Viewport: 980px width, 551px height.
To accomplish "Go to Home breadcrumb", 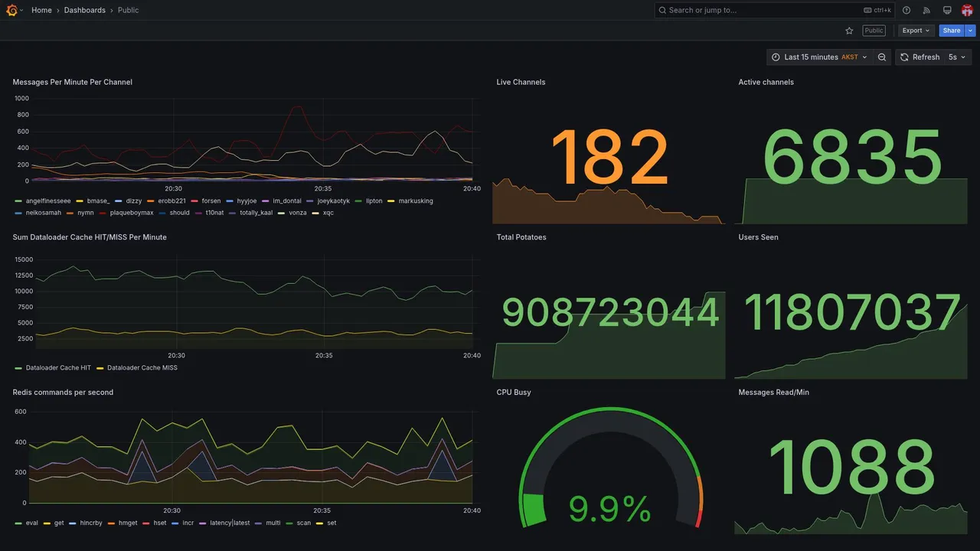I will [x=41, y=10].
